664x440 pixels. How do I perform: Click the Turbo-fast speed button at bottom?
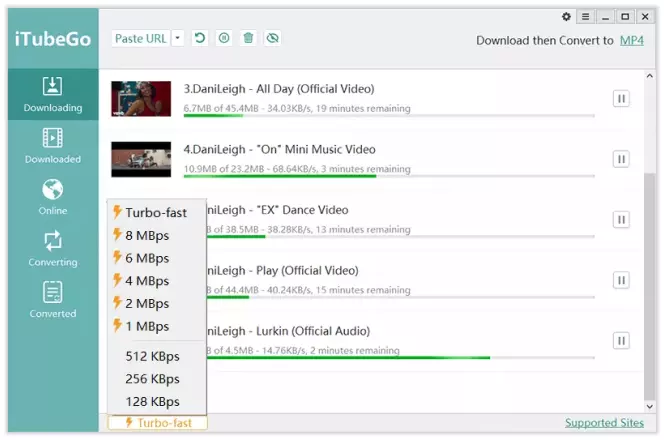[158, 423]
